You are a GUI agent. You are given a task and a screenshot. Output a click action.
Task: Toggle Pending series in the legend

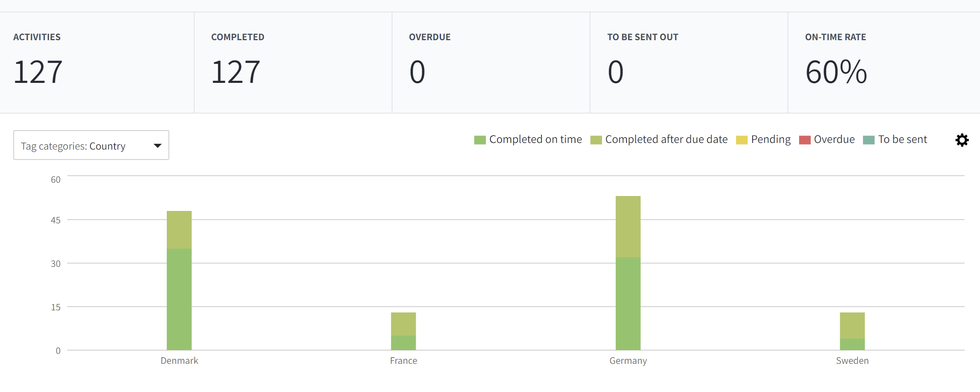(x=763, y=140)
